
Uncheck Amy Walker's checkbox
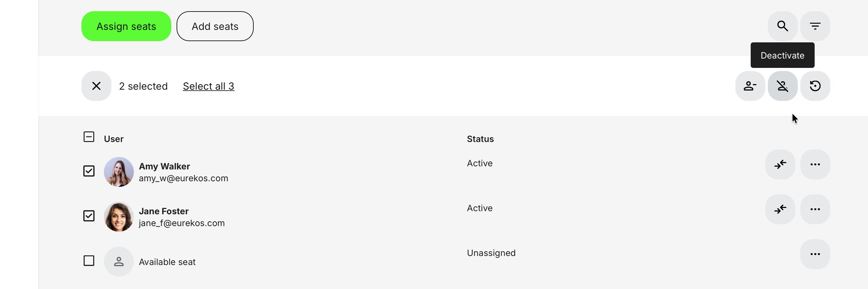coord(89,171)
